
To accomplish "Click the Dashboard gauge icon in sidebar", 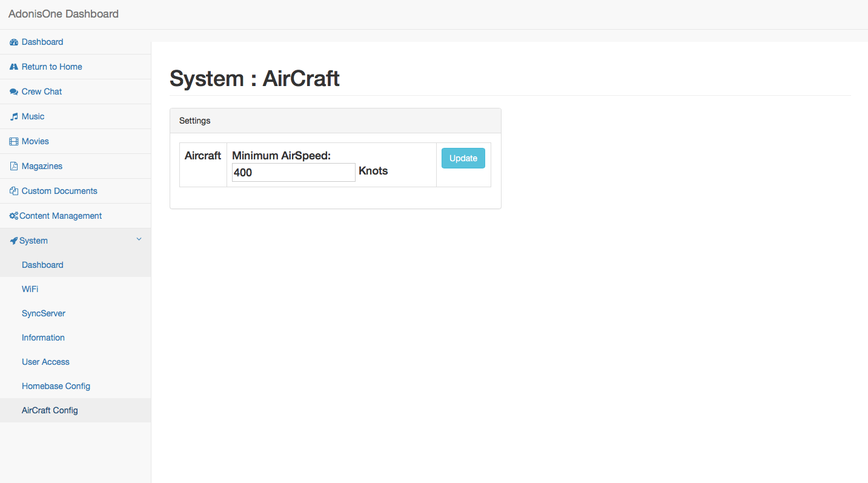I will click(14, 42).
